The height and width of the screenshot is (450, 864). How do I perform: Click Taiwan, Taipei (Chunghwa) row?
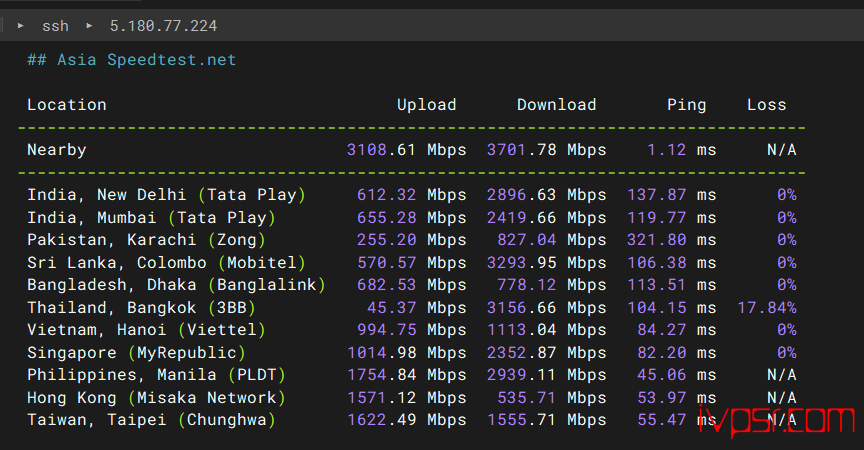(152, 420)
